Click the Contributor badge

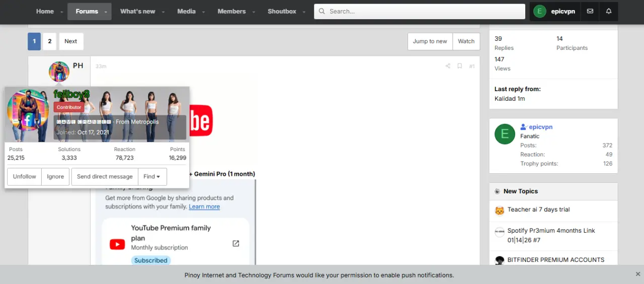coord(69,107)
